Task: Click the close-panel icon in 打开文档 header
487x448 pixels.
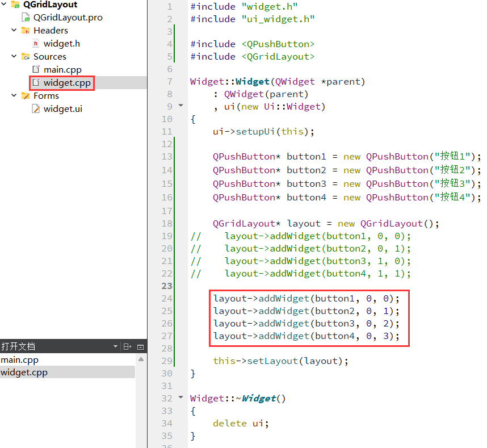Action: (x=140, y=347)
